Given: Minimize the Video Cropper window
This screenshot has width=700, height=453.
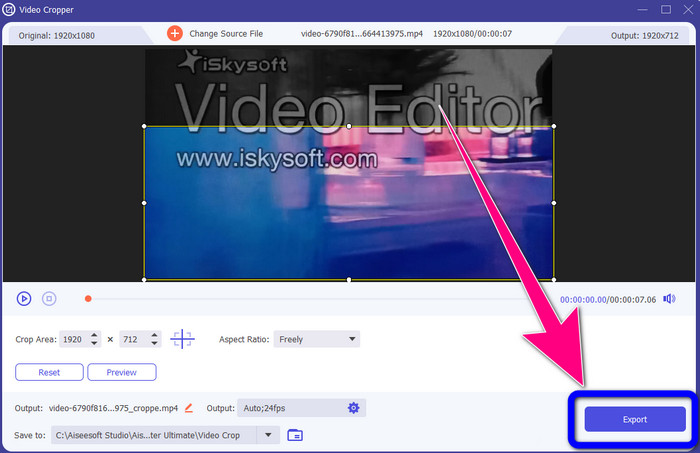Looking at the screenshot, I should tap(642, 9).
